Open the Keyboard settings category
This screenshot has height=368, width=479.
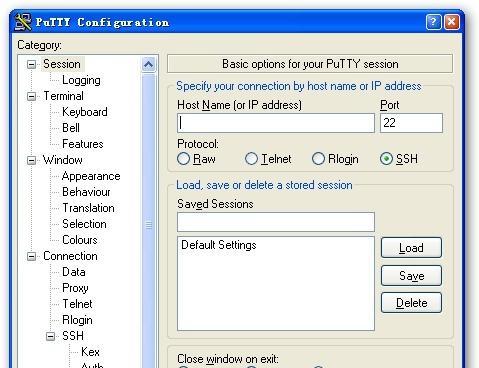[85, 112]
